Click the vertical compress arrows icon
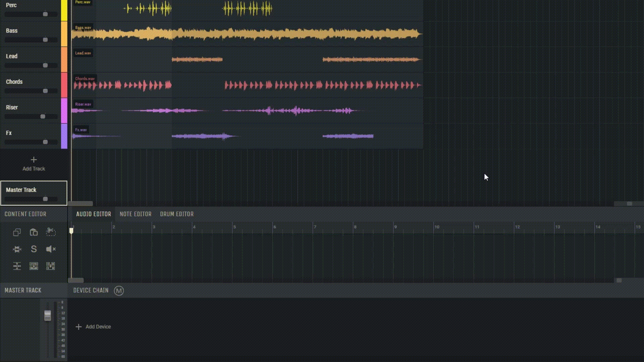Screen dimensions: 644x362 [x=17, y=266]
